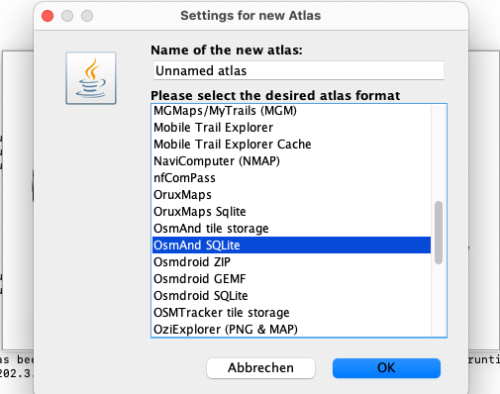The height and width of the screenshot is (394, 500).
Task: Select MGMaps/MyTrails (MGM) format
Action: click(x=292, y=111)
